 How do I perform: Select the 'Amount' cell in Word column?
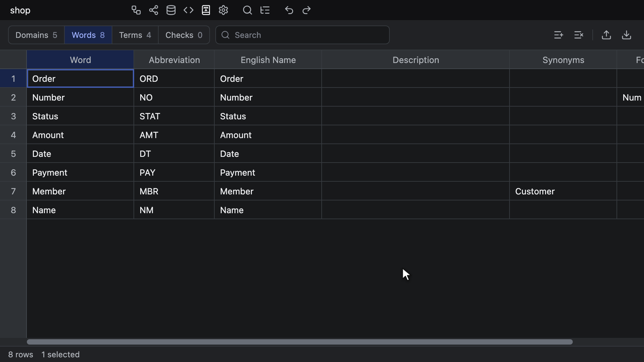80,135
